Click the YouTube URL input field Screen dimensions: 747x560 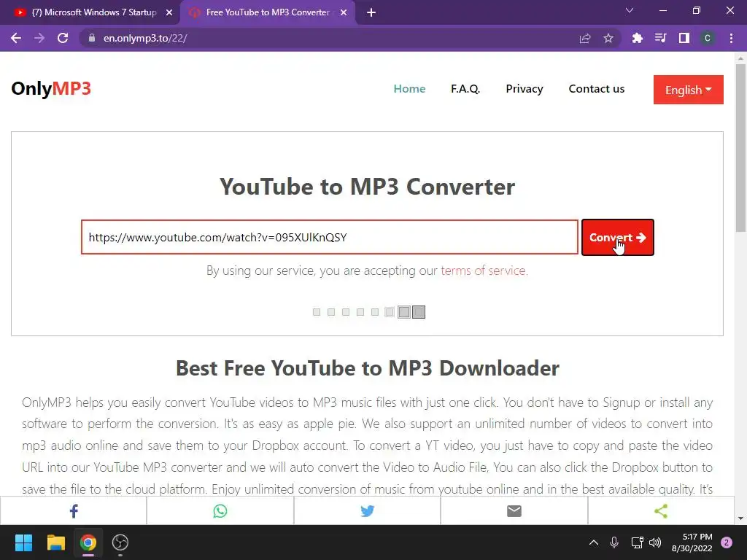click(x=330, y=237)
